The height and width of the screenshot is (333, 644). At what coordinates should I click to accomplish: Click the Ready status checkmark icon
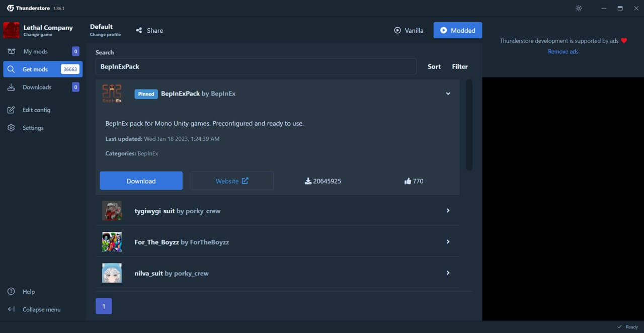pos(619,327)
